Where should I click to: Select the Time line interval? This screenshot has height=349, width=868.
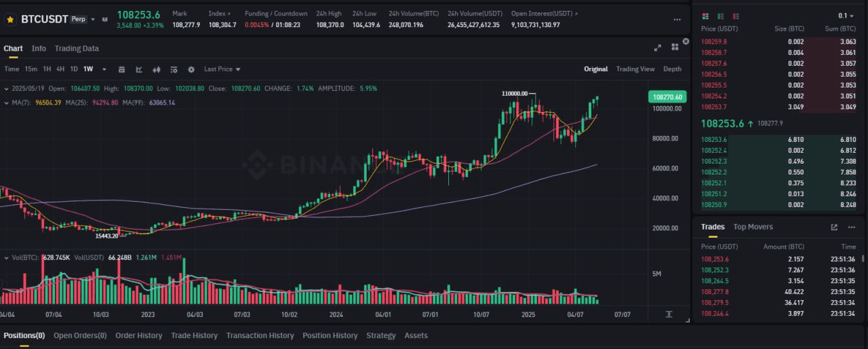(x=12, y=69)
